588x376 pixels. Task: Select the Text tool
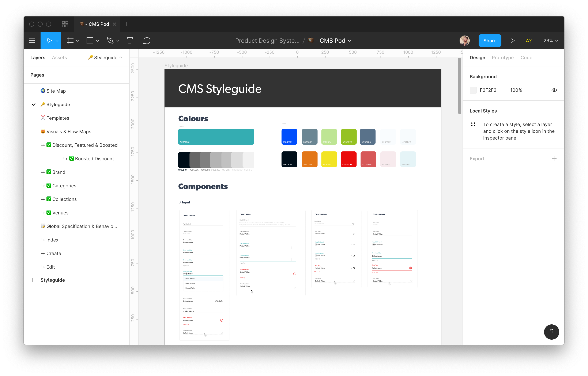coord(130,41)
